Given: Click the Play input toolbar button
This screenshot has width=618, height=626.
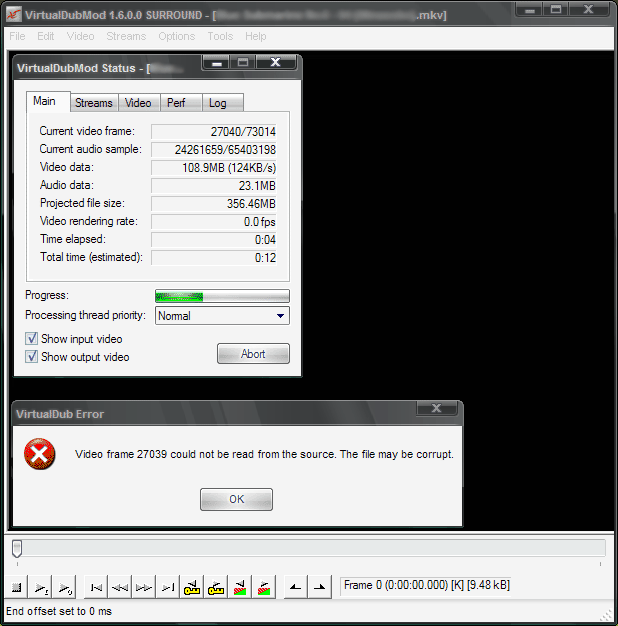Looking at the screenshot, I should tap(41, 587).
